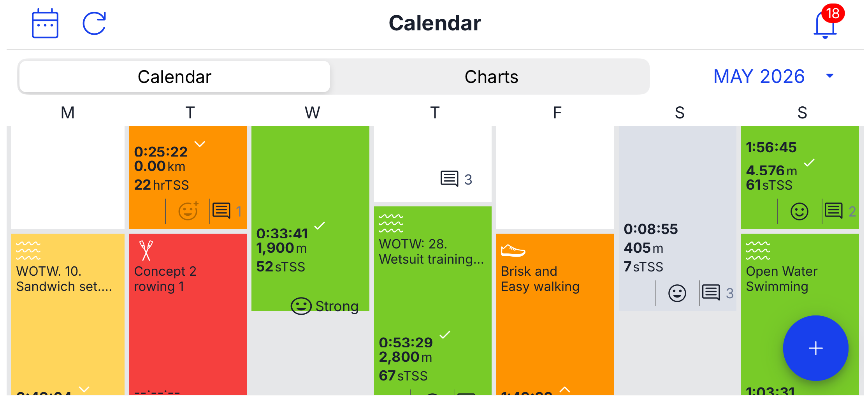Toggle checkmark on Wednesday 0:33:41 swim

(x=320, y=226)
